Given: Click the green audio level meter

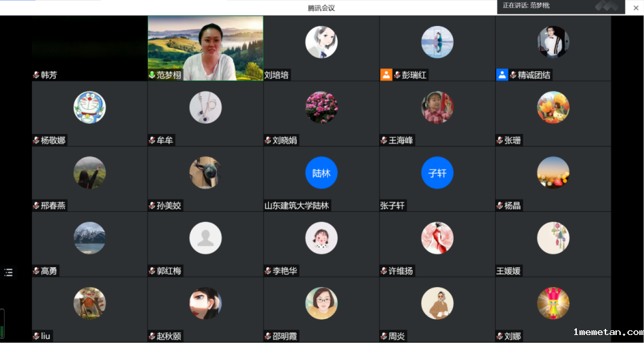Looking at the screenshot, I should (3, 324).
